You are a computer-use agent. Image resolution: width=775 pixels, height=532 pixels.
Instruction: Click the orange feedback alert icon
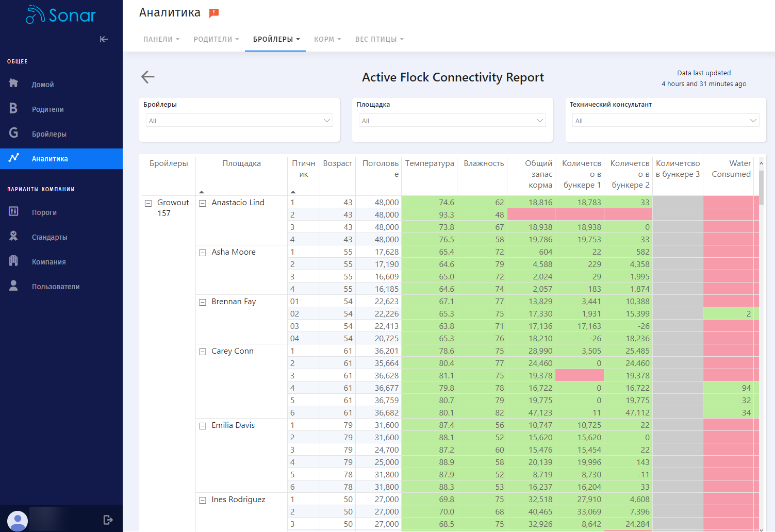[214, 13]
